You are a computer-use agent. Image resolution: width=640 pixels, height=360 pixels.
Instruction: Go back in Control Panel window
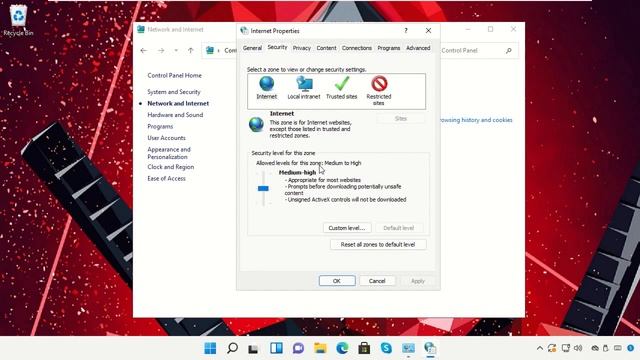[143, 51]
